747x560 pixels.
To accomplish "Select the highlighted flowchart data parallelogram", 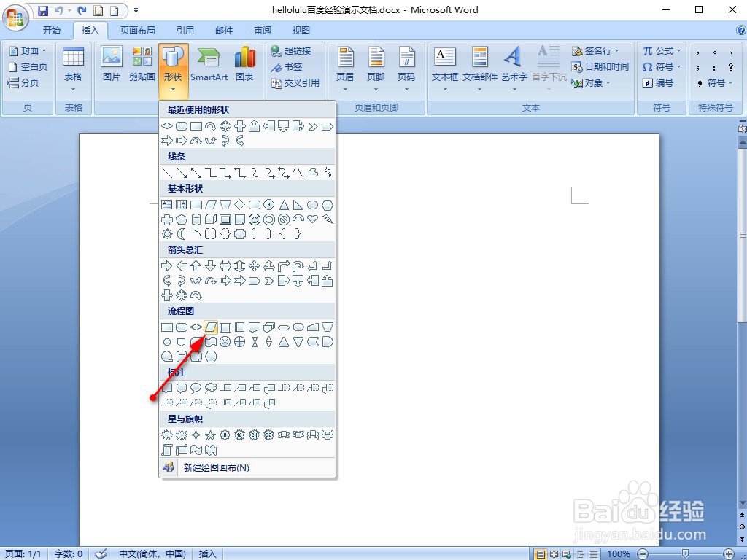I will (211, 327).
